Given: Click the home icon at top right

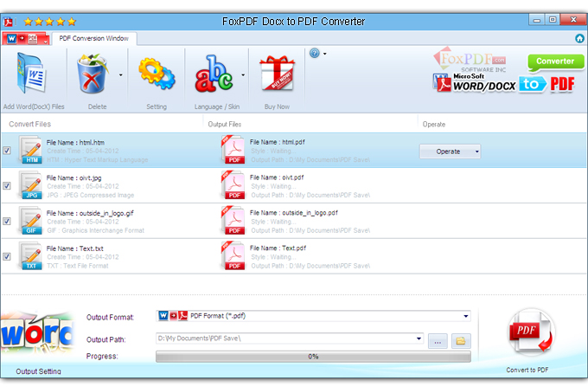Looking at the screenshot, I should click(579, 38).
